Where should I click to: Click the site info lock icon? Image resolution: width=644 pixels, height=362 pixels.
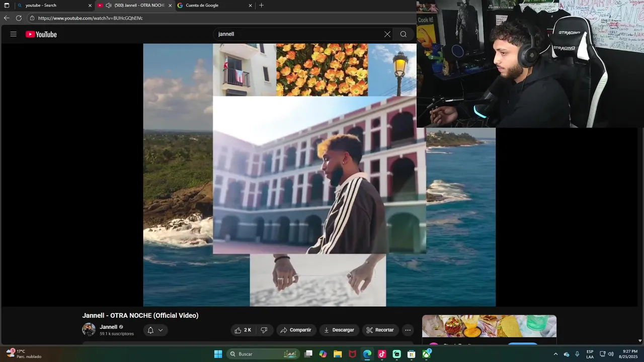32,18
